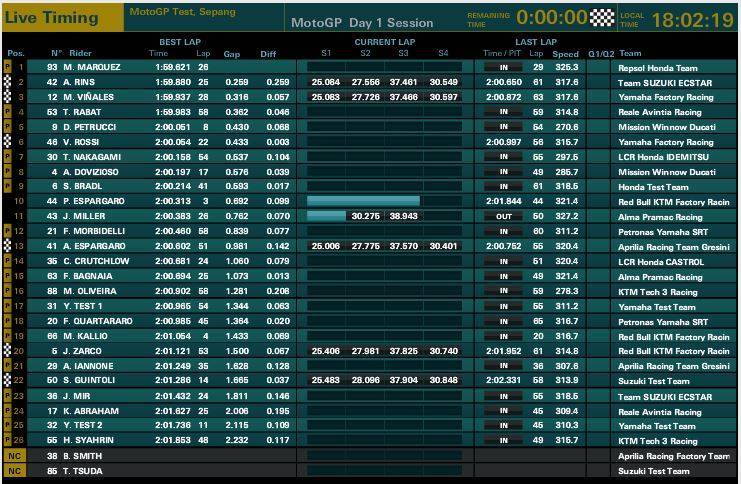
Task: Click the checkered flag icon beside A. Espargaro
Action: tap(7, 246)
